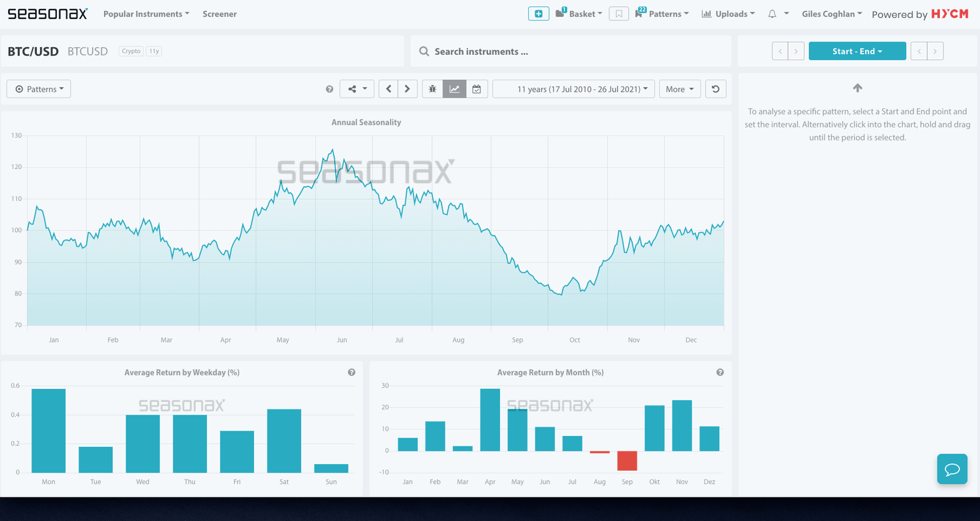Click help icon on Average Return by Weekday
Screen dimensions: 980x521
352,372
